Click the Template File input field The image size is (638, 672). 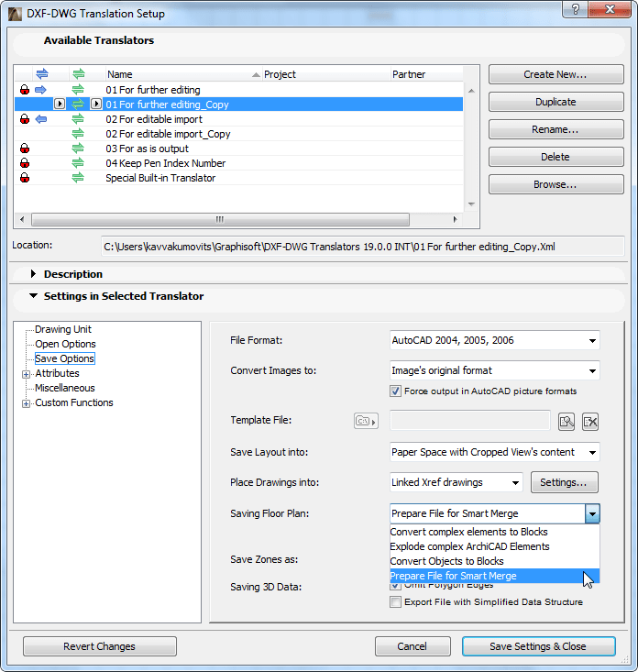(x=470, y=421)
